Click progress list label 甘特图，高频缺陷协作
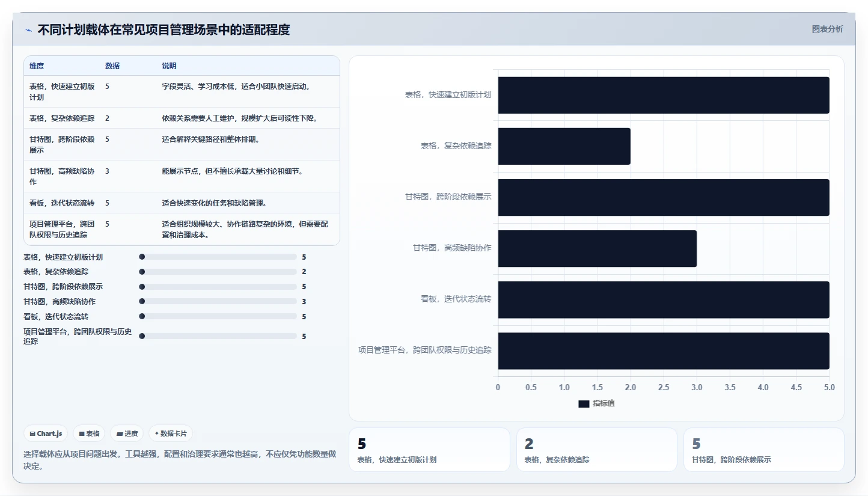 click(x=60, y=301)
